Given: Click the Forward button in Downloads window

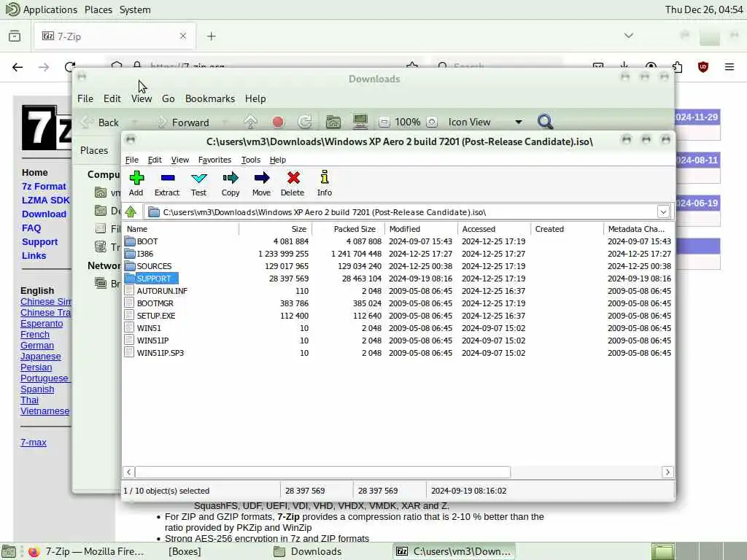Looking at the screenshot, I should 183,122.
